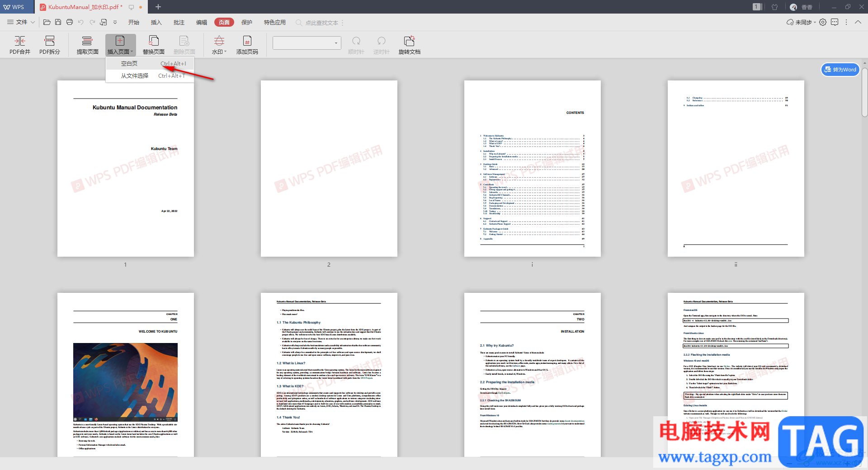
Task: Choose 从文件选择 from the insert menu
Action: tap(150, 76)
